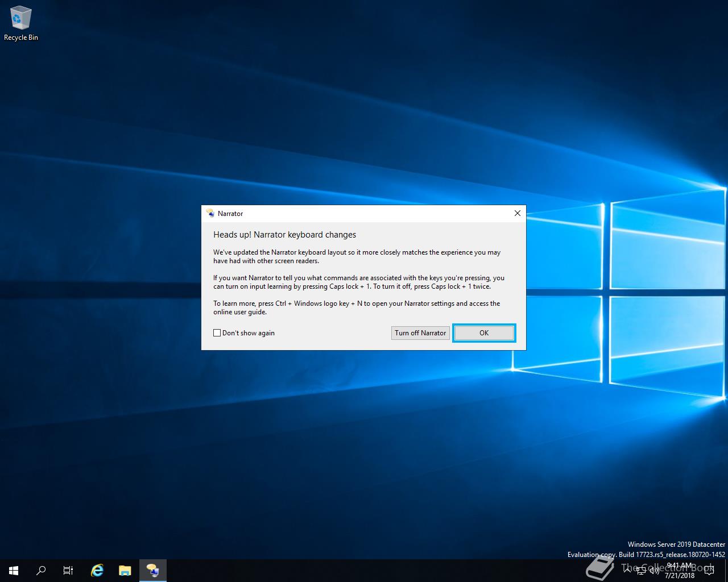Screen dimensions: 728x582
Task: Open the taskbar clock and date
Action: coord(680,571)
